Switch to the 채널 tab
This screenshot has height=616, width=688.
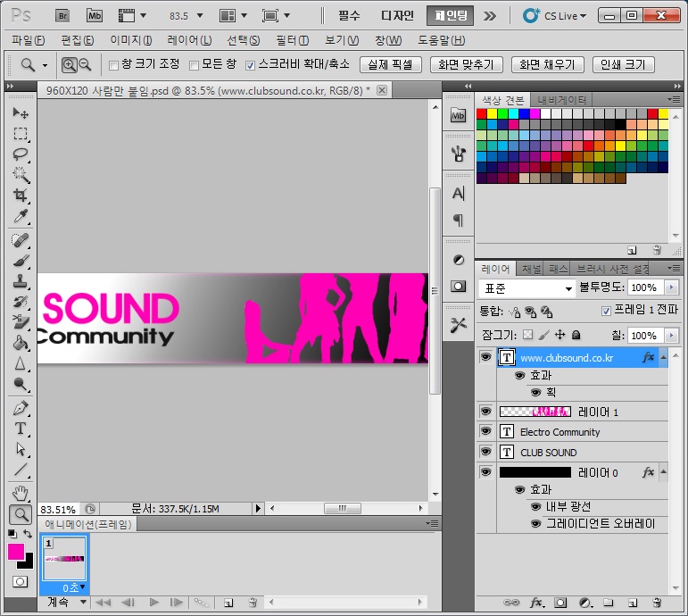click(531, 269)
